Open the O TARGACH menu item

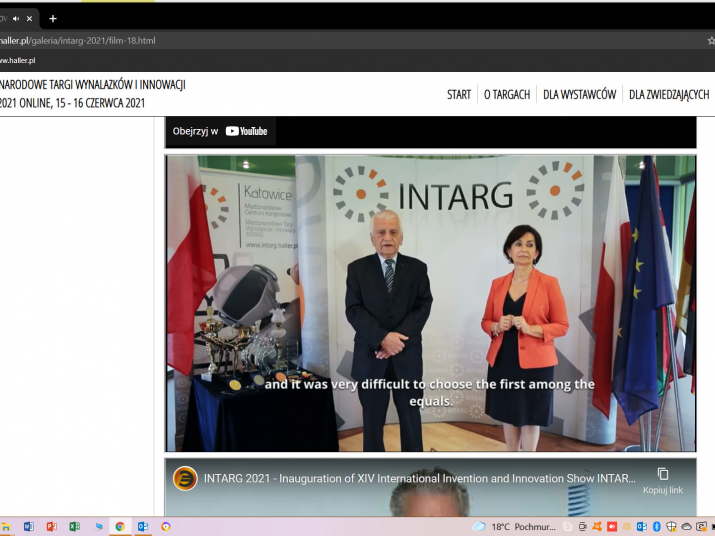(x=507, y=95)
